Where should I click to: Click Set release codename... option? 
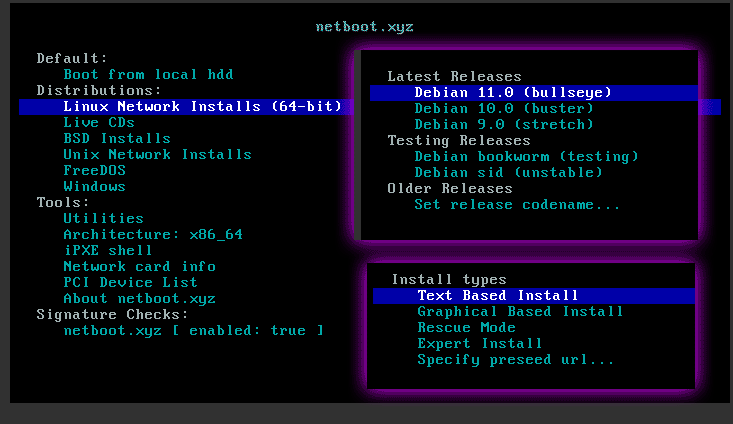(517, 205)
